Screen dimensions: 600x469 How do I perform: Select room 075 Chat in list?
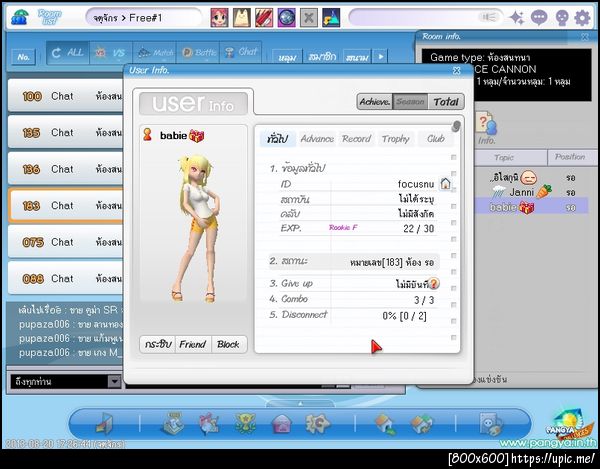(x=65, y=242)
